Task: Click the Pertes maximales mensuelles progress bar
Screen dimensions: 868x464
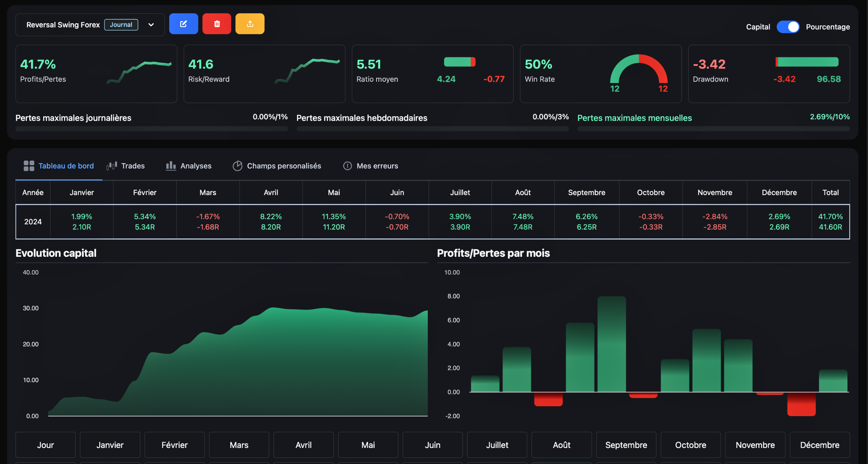Action: click(x=713, y=129)
